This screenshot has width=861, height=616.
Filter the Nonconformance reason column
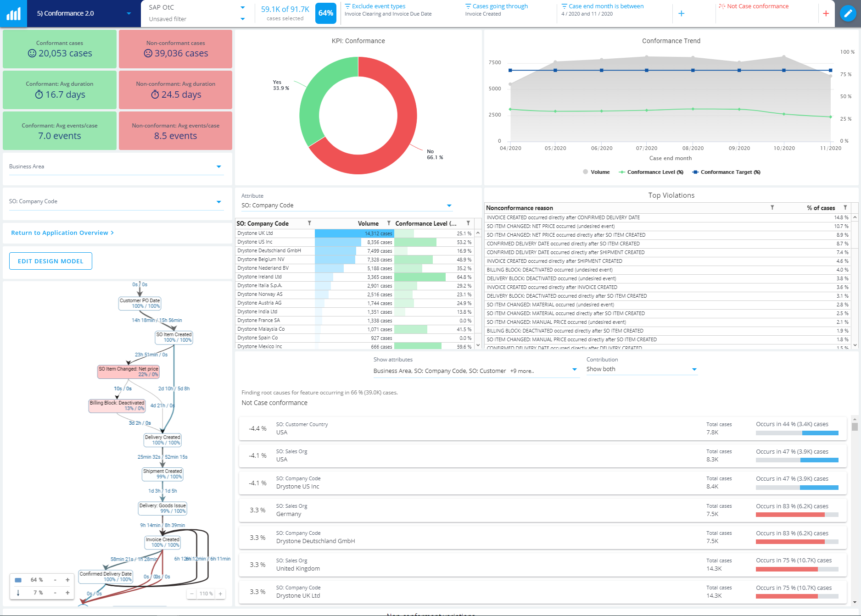click(x=772, y=207)
